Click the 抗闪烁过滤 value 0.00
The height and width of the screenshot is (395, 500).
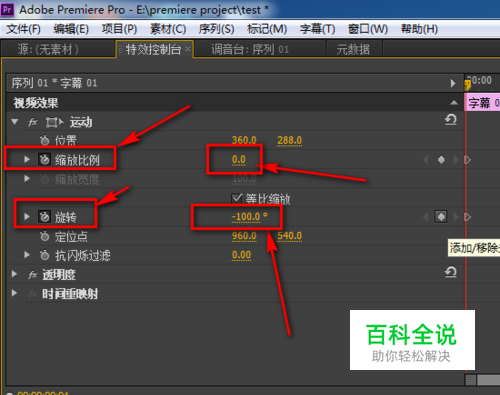click(x=241, y=255)
